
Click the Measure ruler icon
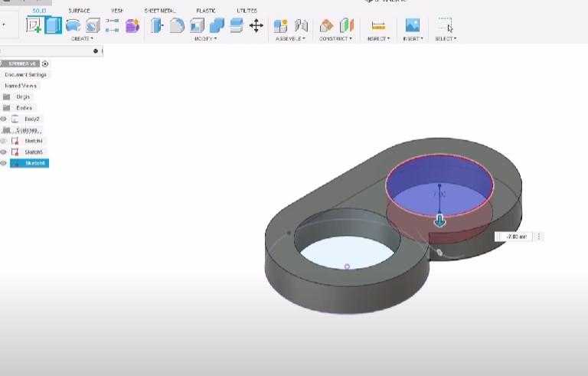pos(378,25)
